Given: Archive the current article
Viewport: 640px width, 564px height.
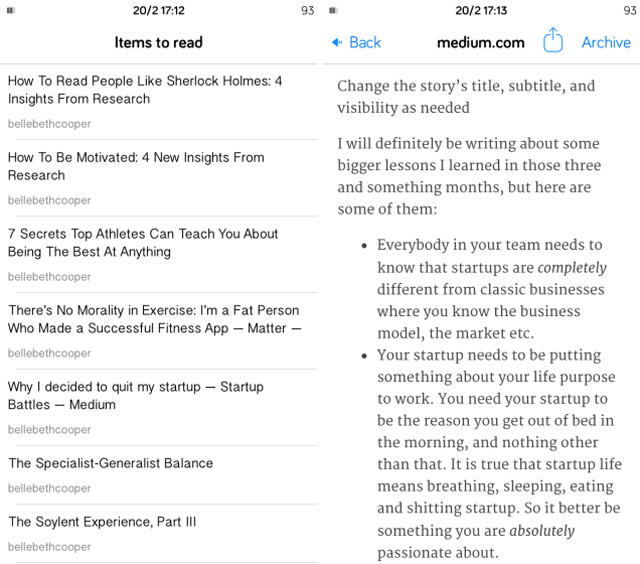Looking at the screenshot, I should (x=606, y=42).
